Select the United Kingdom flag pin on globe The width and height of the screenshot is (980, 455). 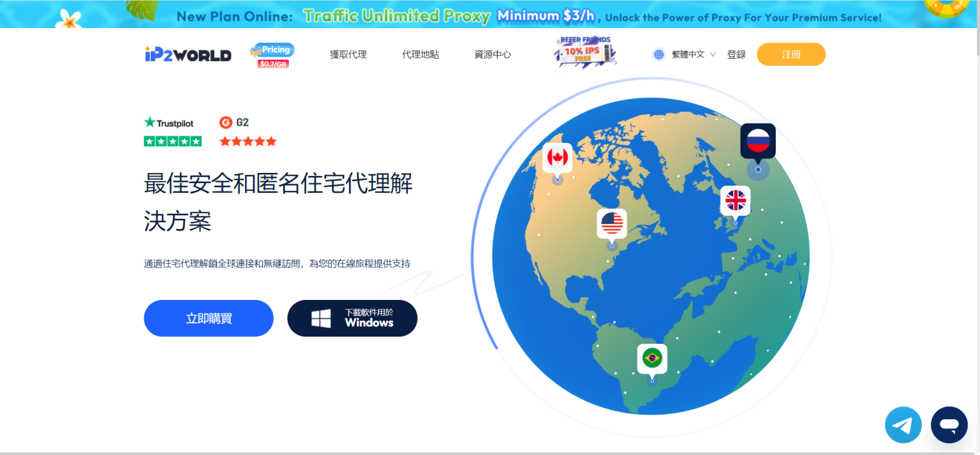tap(735, 200)
